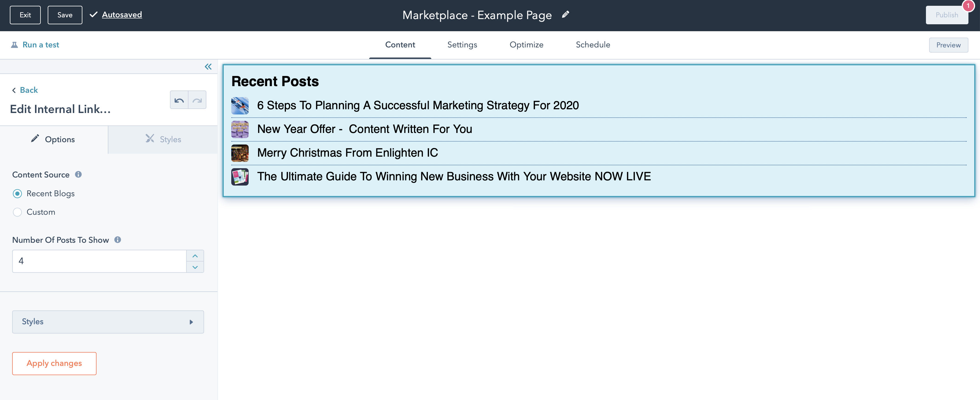The width and height of the screenshot is (980, 400).
Task: Expand the Styles section
Action: 108,322
